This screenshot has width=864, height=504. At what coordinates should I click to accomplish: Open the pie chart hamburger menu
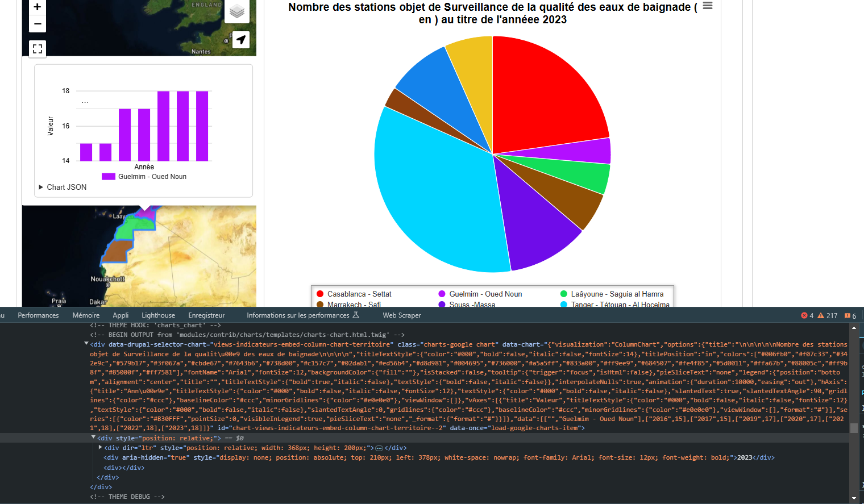(x=707, y=6)
